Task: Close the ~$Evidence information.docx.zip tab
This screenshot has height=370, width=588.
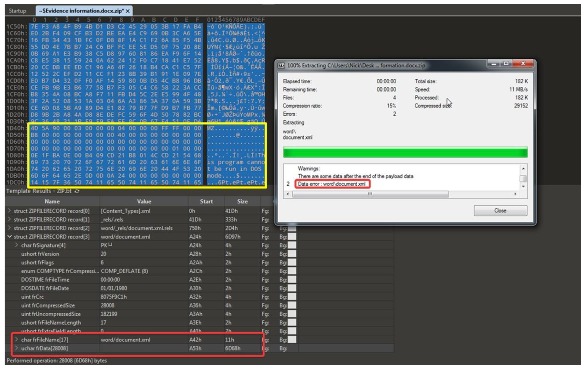Action: coord(128,11)
